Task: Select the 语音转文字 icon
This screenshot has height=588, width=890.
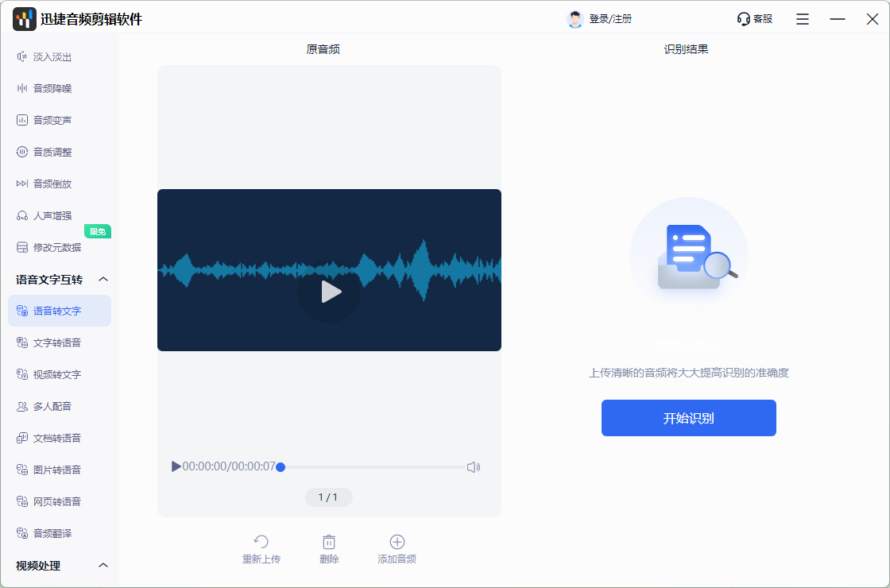Action: (22, 311)
